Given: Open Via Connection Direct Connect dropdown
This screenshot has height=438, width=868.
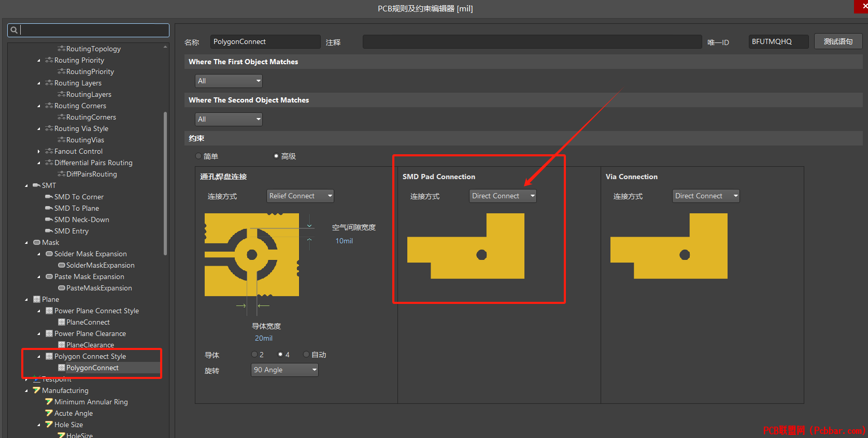Looking at the screenshot, I should pos(706,196).
